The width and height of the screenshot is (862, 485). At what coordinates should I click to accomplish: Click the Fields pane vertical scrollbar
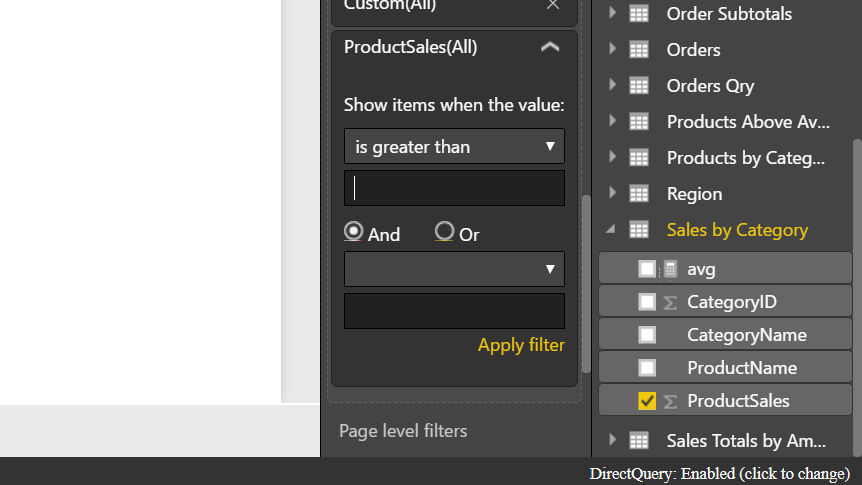pyautogui.click(x=857, y=297)
